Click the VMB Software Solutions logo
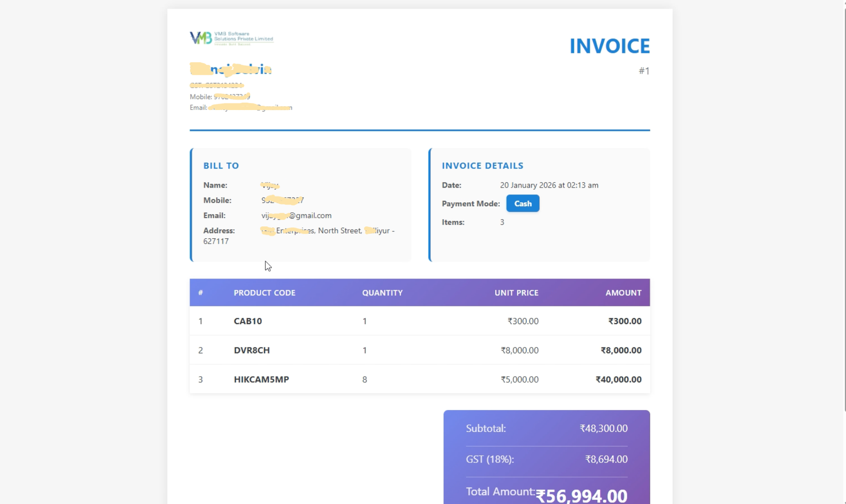This screenshot has width=846, height=504. [231, 37]
